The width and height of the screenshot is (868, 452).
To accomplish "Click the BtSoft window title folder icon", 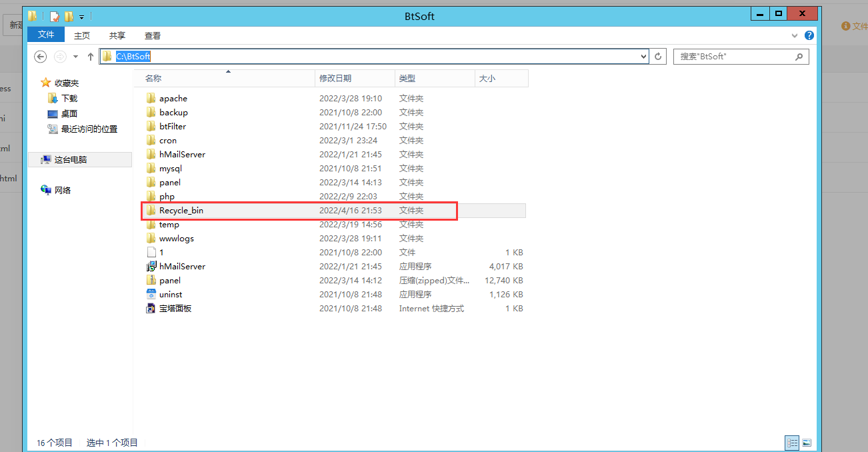I will click(x=33, y=16).
